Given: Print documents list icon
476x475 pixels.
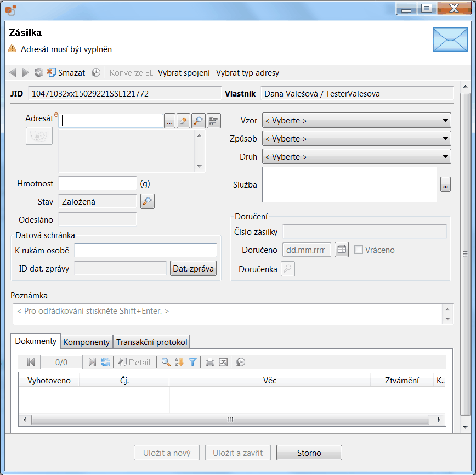Looking at the screenshot, I should (210, 362).
